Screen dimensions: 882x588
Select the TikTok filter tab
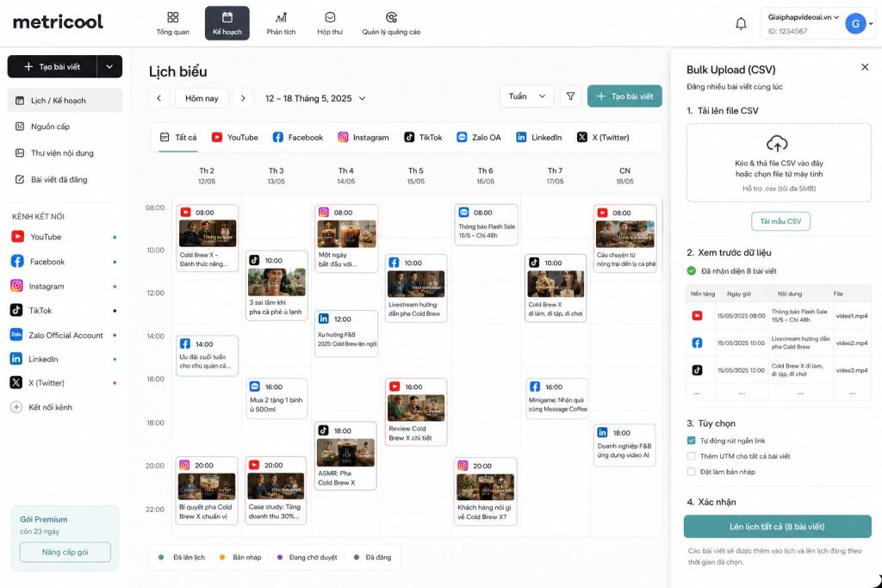(x=423, y=137)
